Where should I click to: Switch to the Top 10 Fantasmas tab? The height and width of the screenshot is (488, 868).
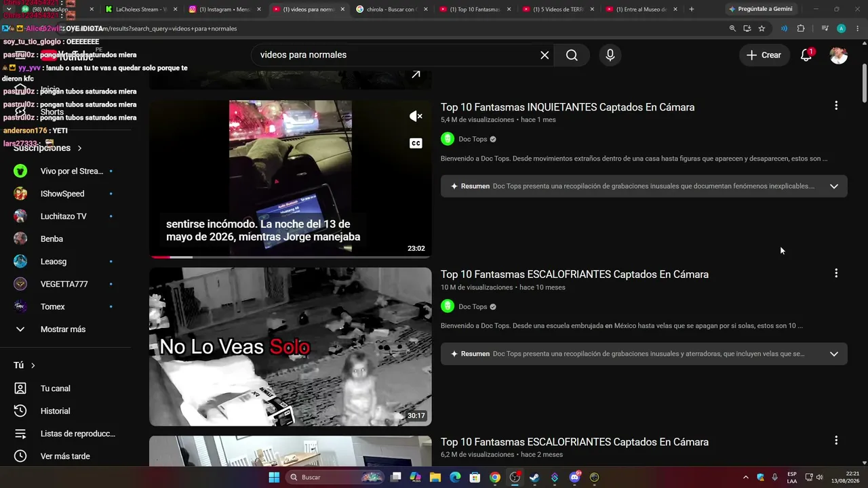click(474, 9)
